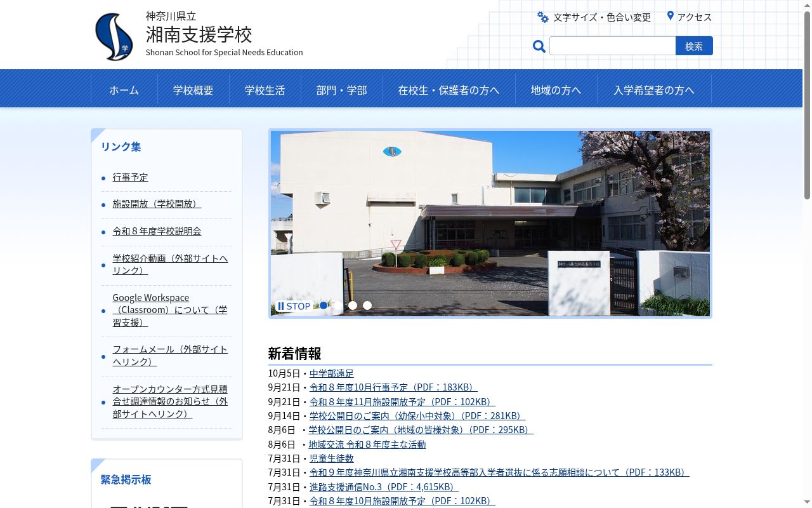Open 令和8年度10月行事予定 PDF link

point(393,387)
